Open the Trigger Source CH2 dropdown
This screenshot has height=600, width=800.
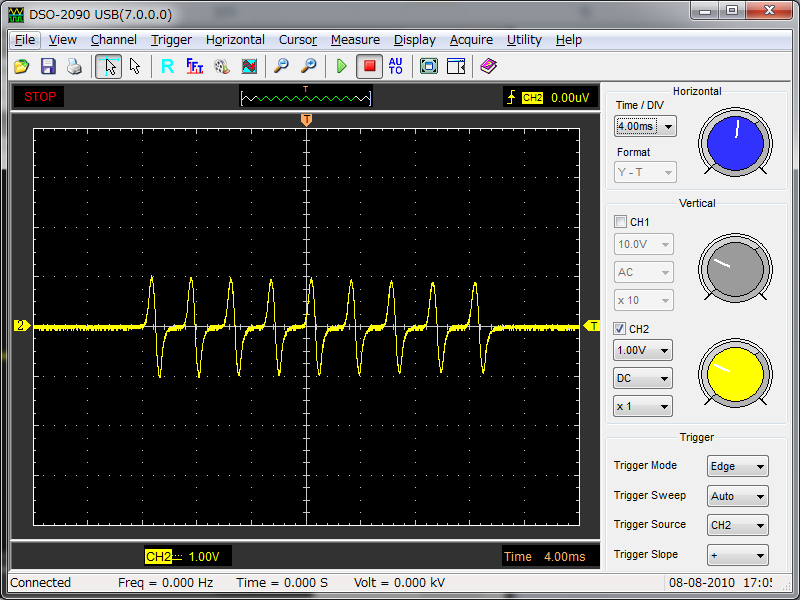tap(738, 525)
